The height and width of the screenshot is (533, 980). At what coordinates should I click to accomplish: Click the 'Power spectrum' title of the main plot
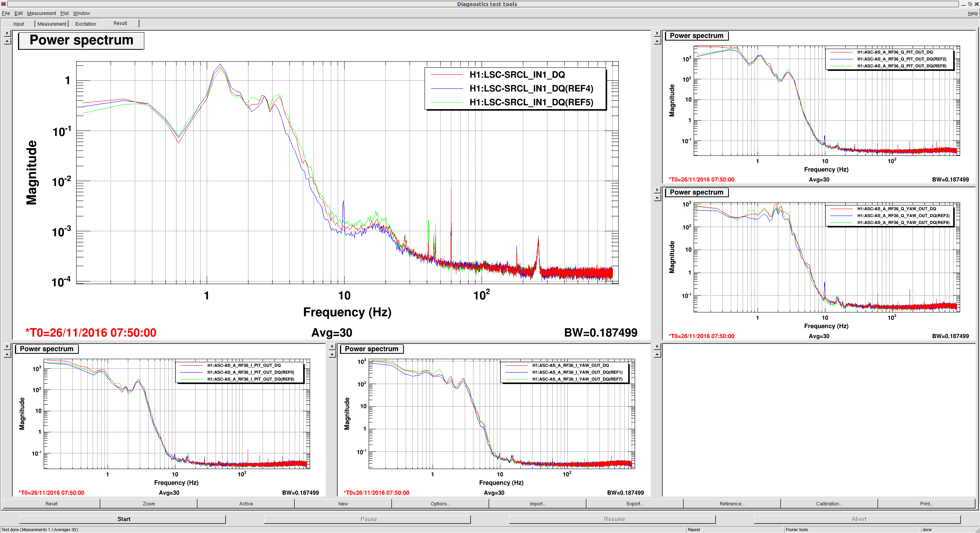point(81,40)
